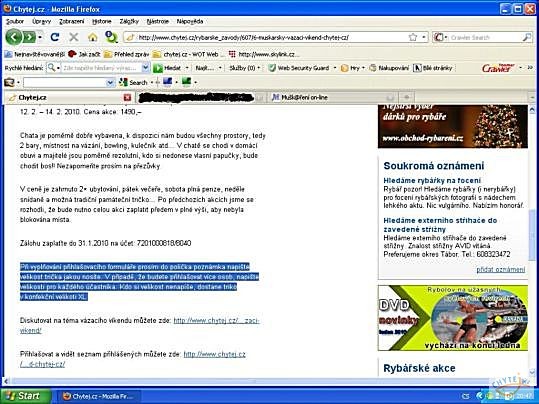Switch to the Muškaření on-line tab

(304, 98)
